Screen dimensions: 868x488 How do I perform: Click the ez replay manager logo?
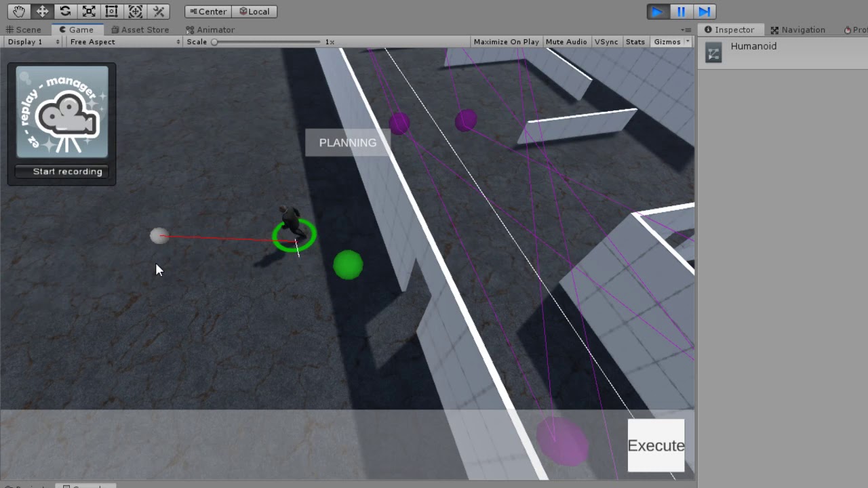62,112
